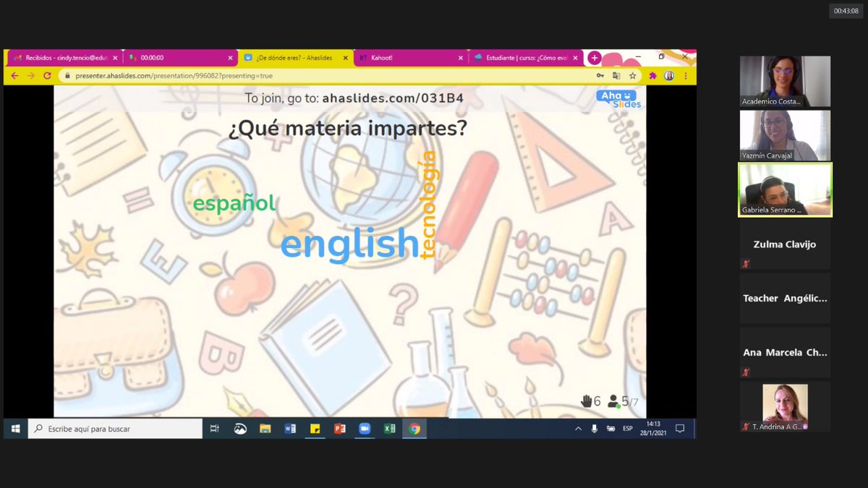The image size is (868, 488).
Task: Open Google Chrome from taskbar
Action: tap(414, 429)
